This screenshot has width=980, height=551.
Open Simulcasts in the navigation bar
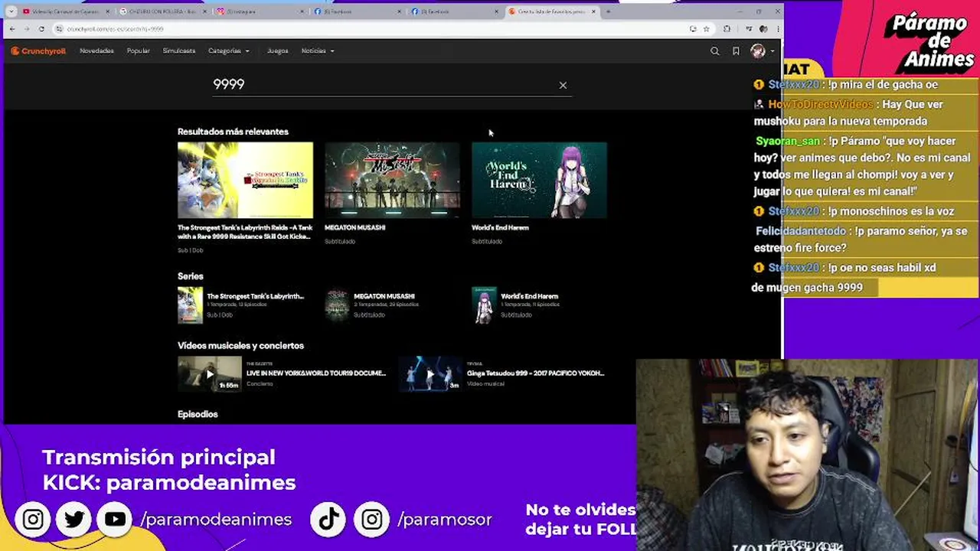click(179, 51)
